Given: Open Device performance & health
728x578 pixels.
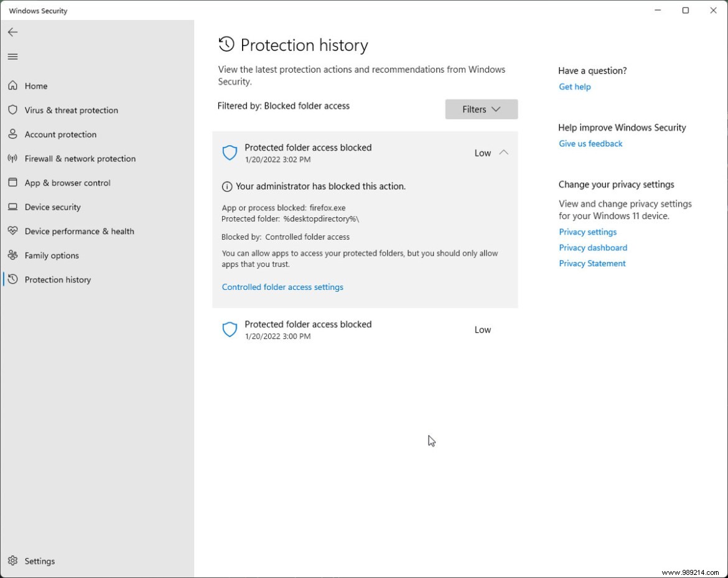Looking at the screenshot, I should pyautogui.click(x=79, y=231).
